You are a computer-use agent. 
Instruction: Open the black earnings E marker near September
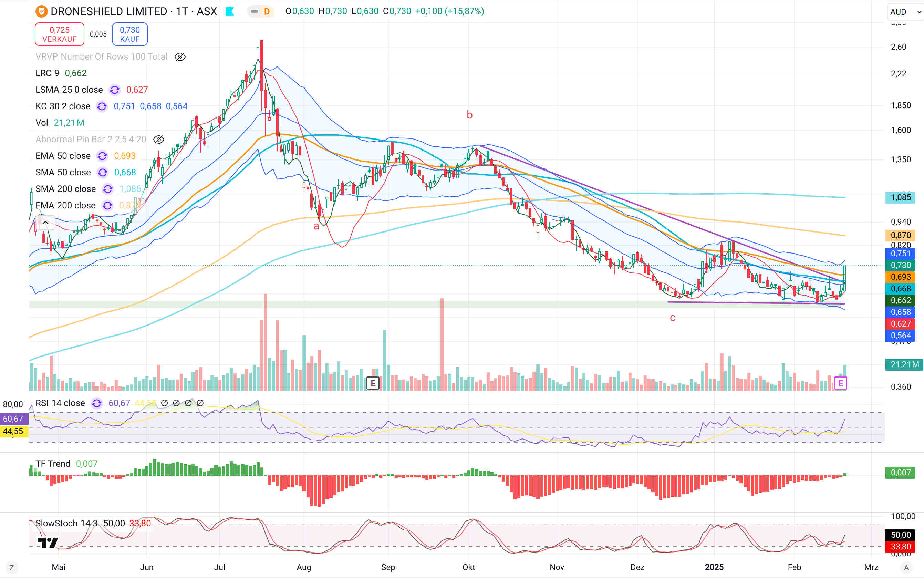(373, 383)
